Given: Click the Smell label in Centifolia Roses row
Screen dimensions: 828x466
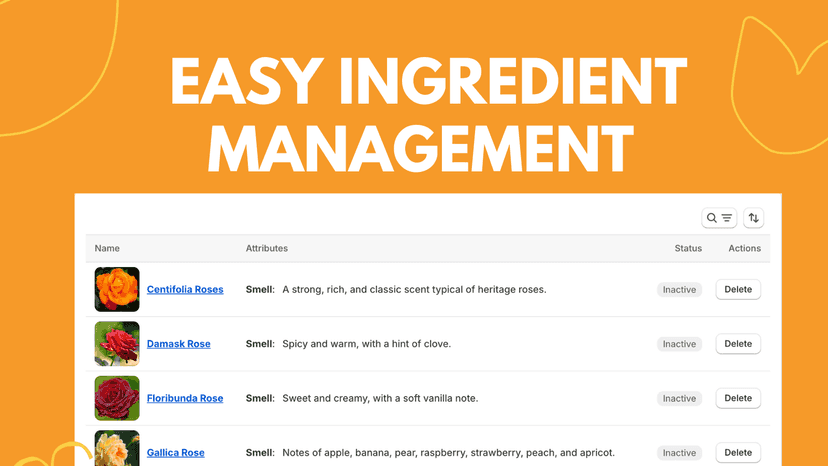Looking at the screenshot, I should point(260,290).
